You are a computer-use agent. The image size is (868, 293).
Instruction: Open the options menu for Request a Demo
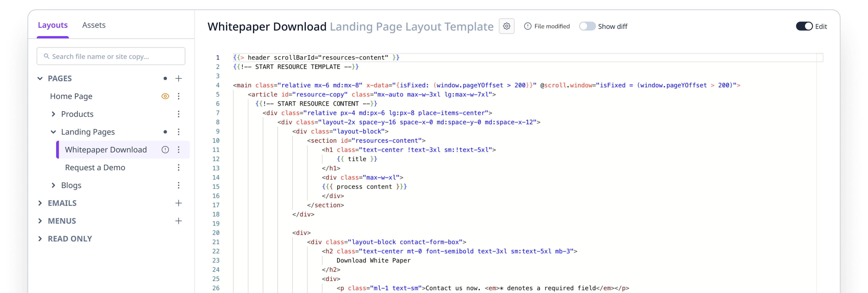(179, 167)
